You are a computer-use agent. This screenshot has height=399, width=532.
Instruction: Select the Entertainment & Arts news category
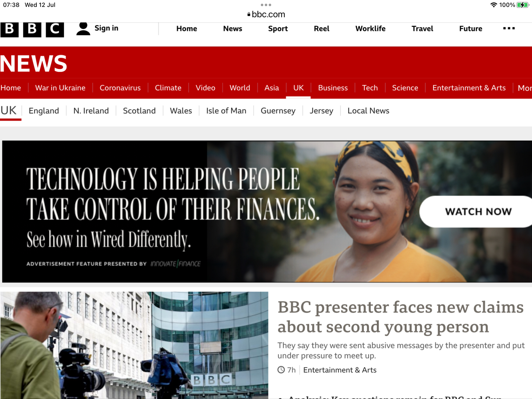pos(469,88)
